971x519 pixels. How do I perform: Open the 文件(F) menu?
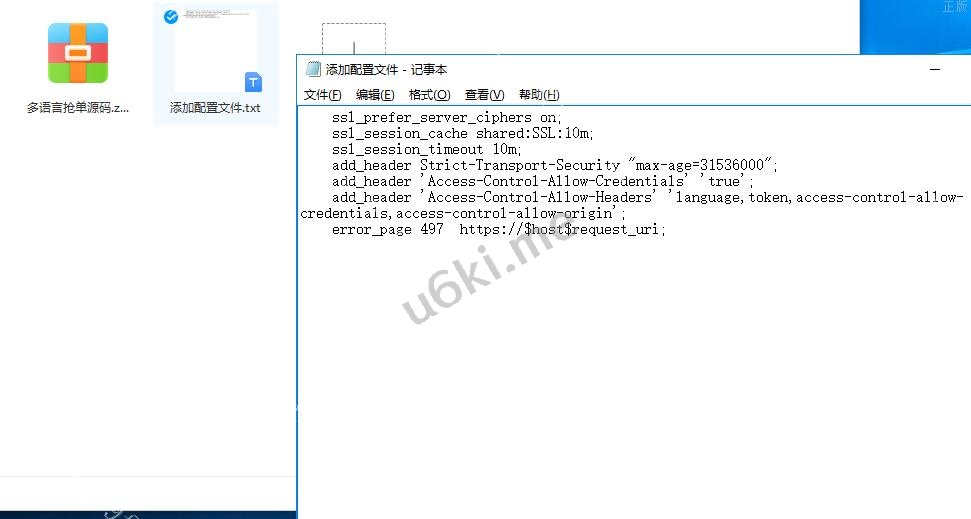click(x=322, y=95)
